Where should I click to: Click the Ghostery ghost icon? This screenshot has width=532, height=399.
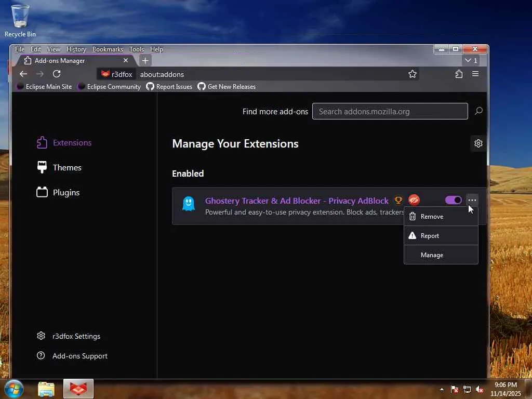tap(189, 204)
